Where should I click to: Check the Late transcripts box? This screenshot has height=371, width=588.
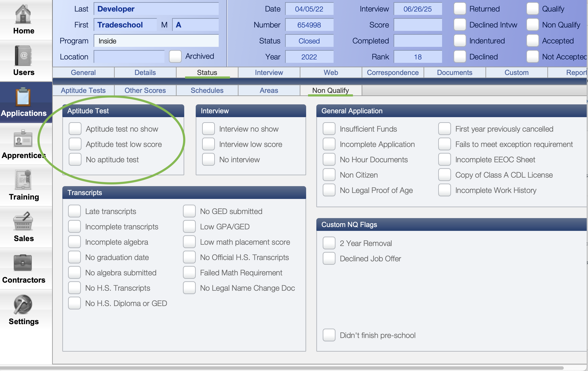point(74,211)
